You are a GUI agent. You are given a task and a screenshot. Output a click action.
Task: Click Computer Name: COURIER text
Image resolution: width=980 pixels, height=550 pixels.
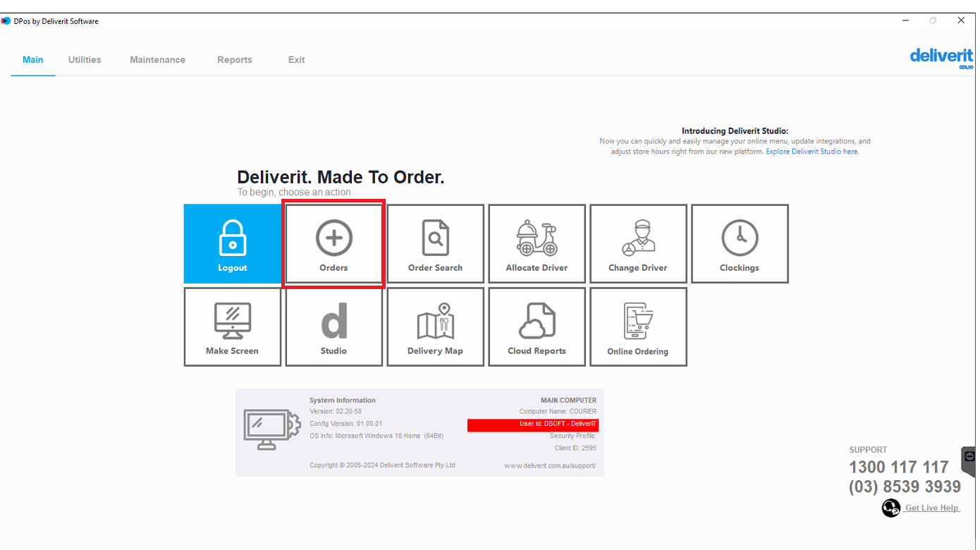(x=558, y=412)
